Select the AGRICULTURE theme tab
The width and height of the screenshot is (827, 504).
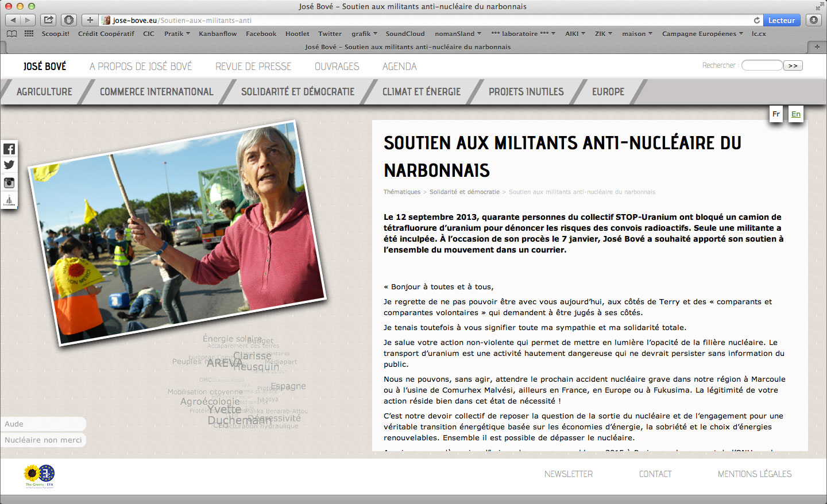[x=44, y=92]
